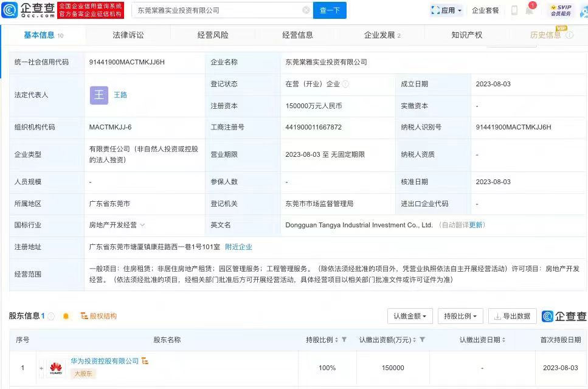Open the notification bell with red badge
Image resolution: width=588 pixels, height=389 pixels.
(530, 9)
